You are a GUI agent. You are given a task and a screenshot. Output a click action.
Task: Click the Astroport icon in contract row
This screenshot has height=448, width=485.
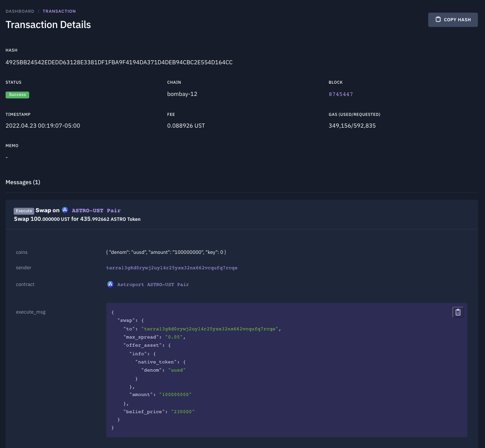pos(110,284)
